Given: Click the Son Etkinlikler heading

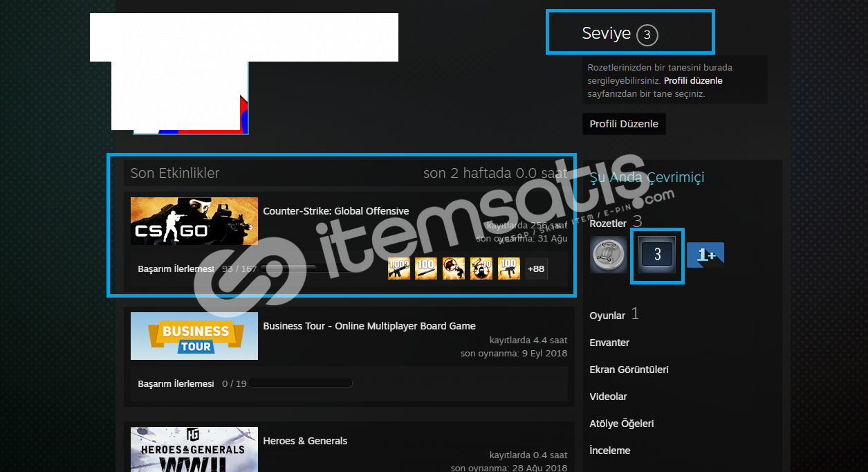Looking at the screenshot, I should coord(175,173).
